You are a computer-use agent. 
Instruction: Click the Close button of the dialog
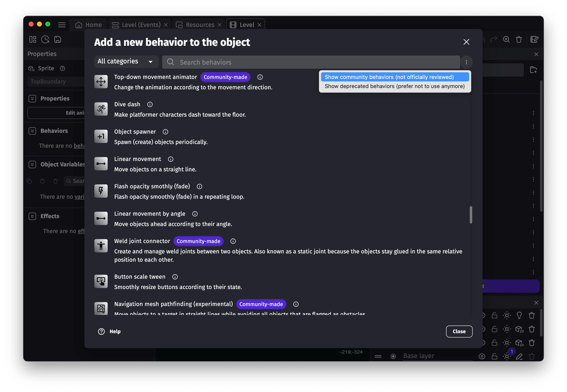(459, 331)
